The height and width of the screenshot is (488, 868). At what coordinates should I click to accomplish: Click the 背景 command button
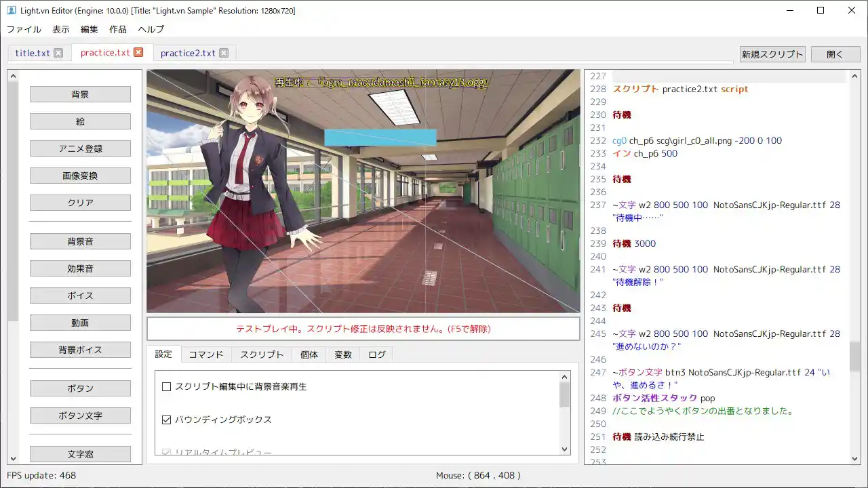click(80, 94)
